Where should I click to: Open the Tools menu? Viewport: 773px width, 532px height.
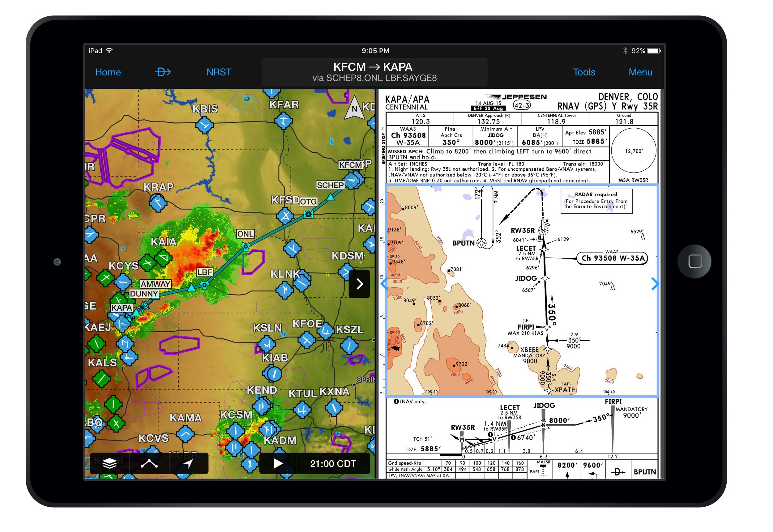(x=584, y=72)
